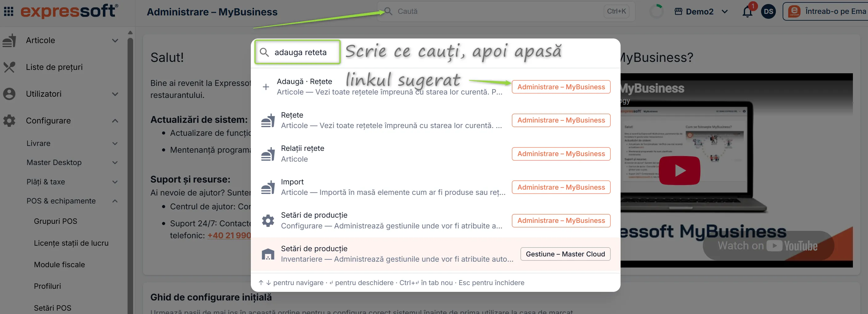Click Gestiune – Master Cloud button
The width and height of the screenshot is (868, 314).
coord(565,254)
